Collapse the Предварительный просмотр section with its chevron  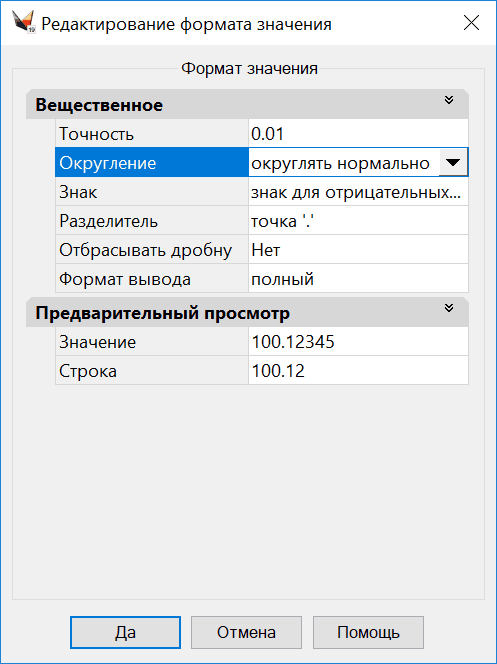coord(449,308)
